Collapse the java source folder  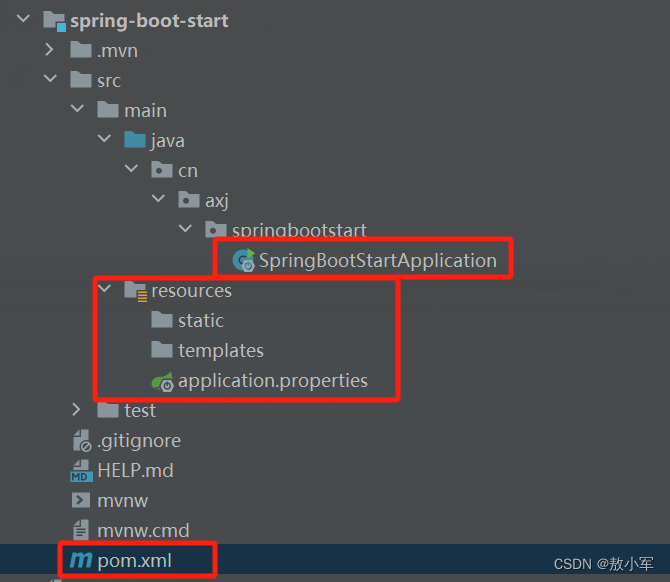104,138
